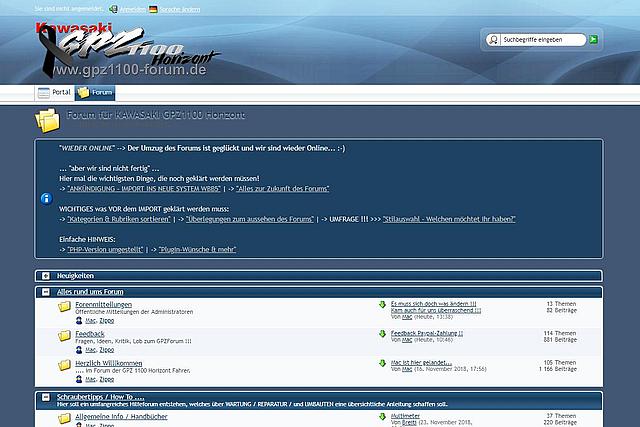Open the Portal tab
640x427 pixels.
click(x=54, y=93)
